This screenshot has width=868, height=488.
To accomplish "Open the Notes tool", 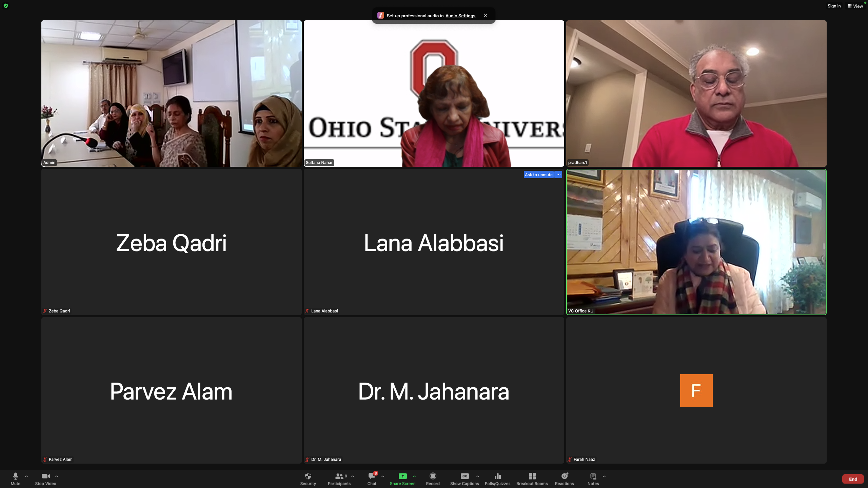I will click(593, 476).
